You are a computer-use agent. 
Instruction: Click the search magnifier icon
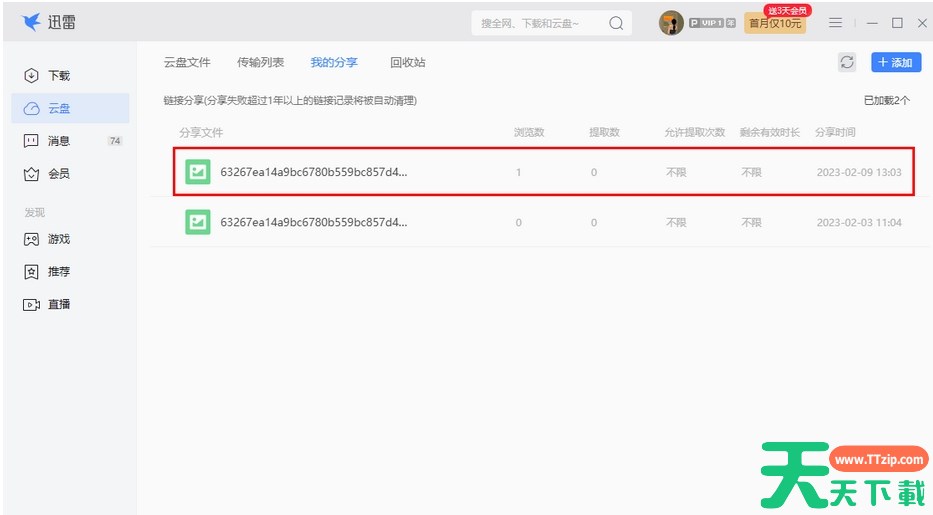616,23
